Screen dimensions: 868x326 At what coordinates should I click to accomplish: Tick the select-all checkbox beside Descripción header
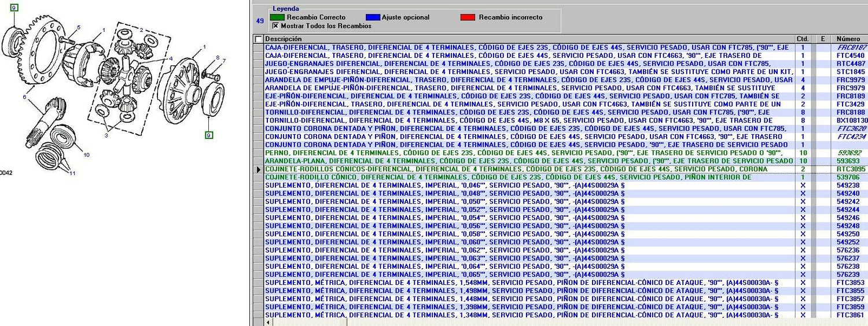(258, 39)
